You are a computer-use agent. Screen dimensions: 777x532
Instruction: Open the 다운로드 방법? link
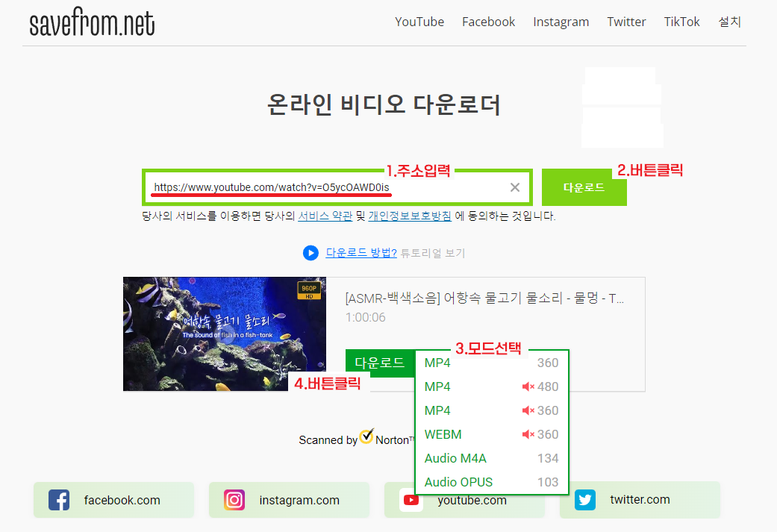tap(361, 253)
